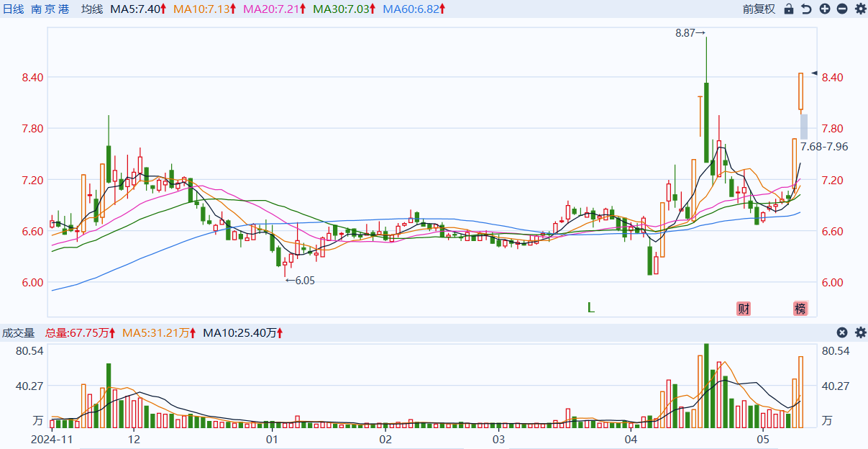The image size is (868, 449).
Task: Click the 12 month label on date axis
Action: tap(134, 438)
